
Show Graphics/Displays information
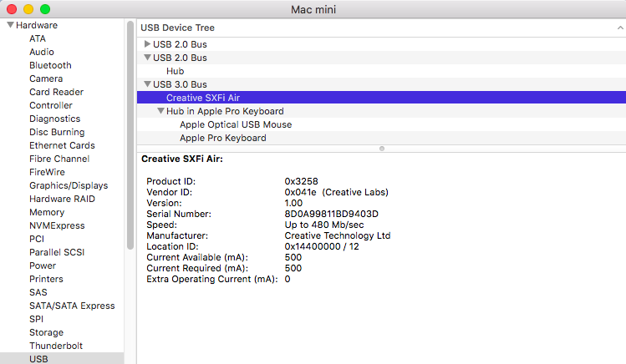[x=69, y=185]
